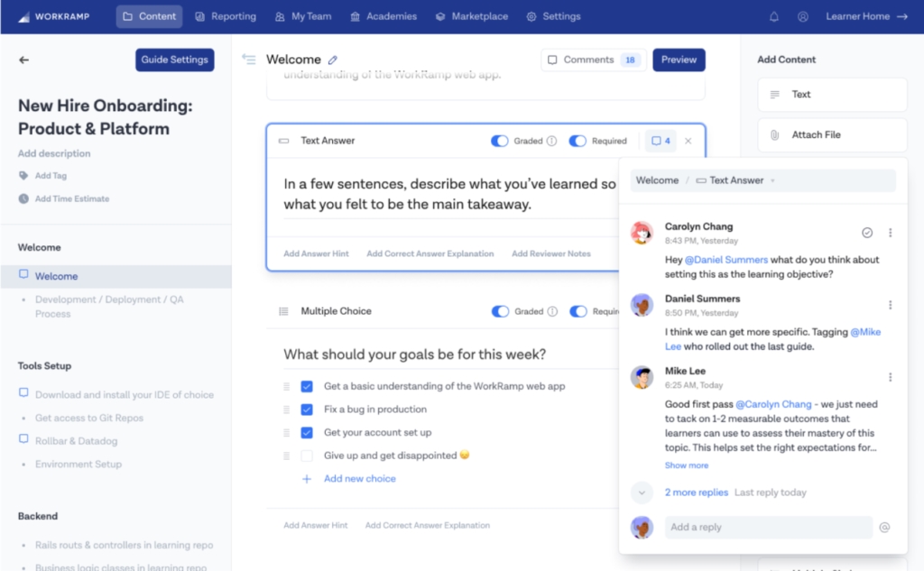924x571 pixels.
Task: Open the user account icon
Action: click(802, 16)
